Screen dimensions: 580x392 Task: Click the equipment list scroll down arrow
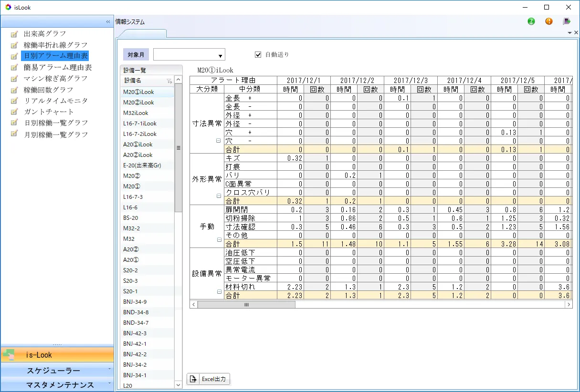(179, 384)
